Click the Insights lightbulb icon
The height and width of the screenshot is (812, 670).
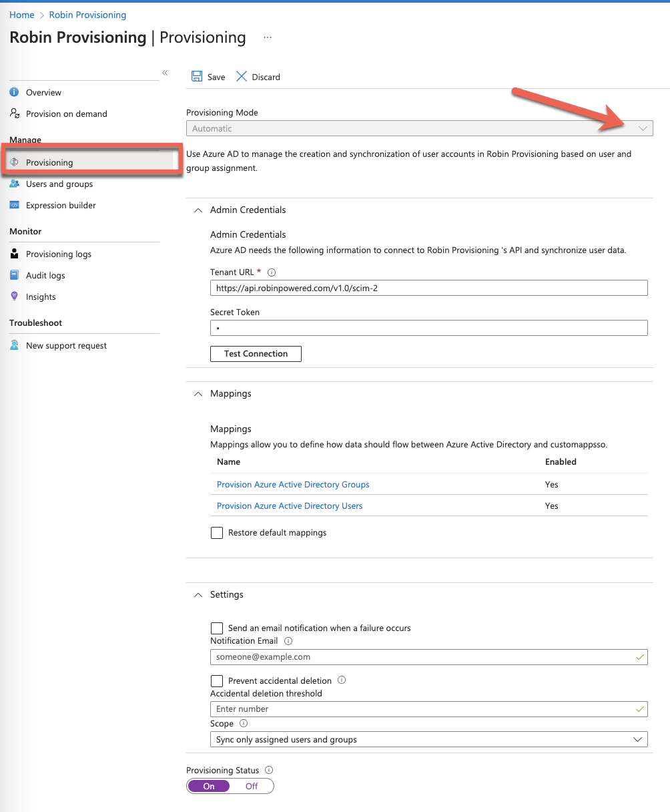(14, 296)
